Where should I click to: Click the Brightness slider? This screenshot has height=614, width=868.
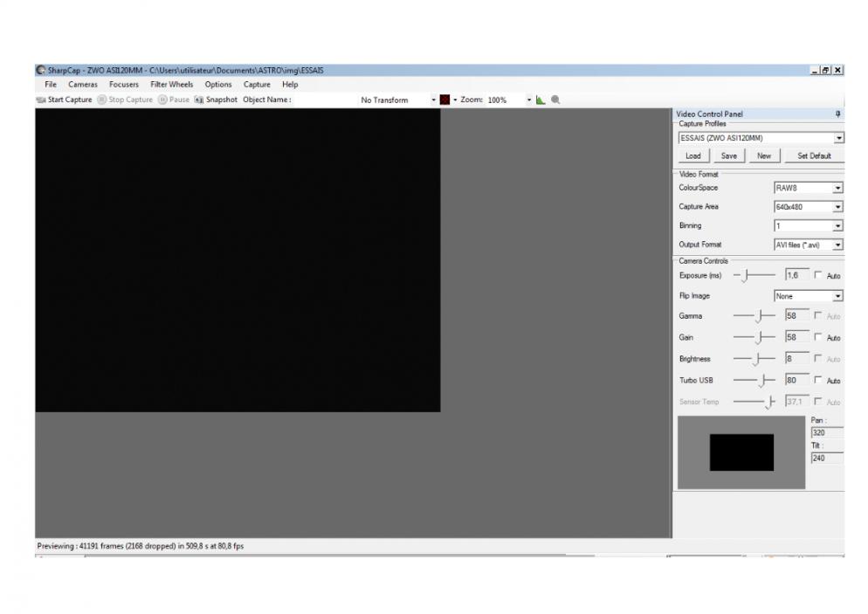pos(754,359)
